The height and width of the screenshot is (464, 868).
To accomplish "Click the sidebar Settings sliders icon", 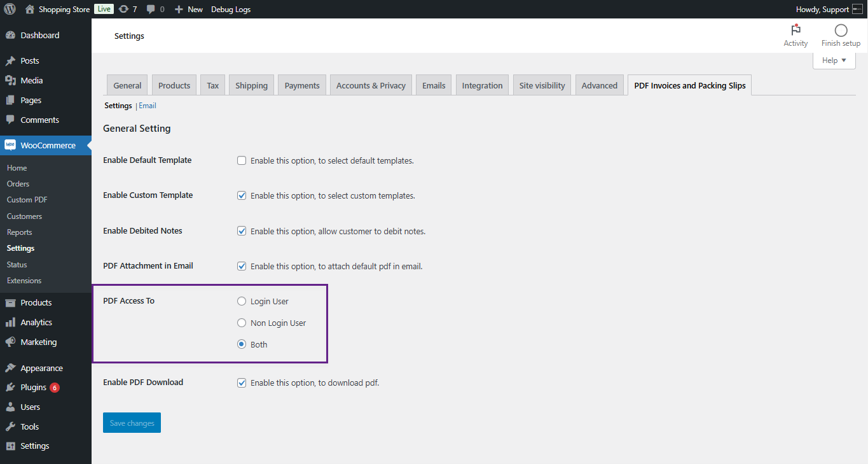I will tap(10, 446).
